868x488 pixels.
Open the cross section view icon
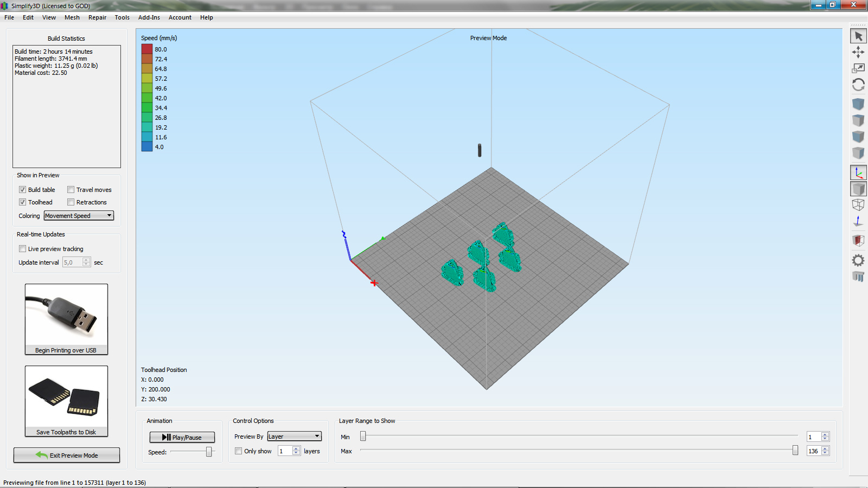point(858,240)
